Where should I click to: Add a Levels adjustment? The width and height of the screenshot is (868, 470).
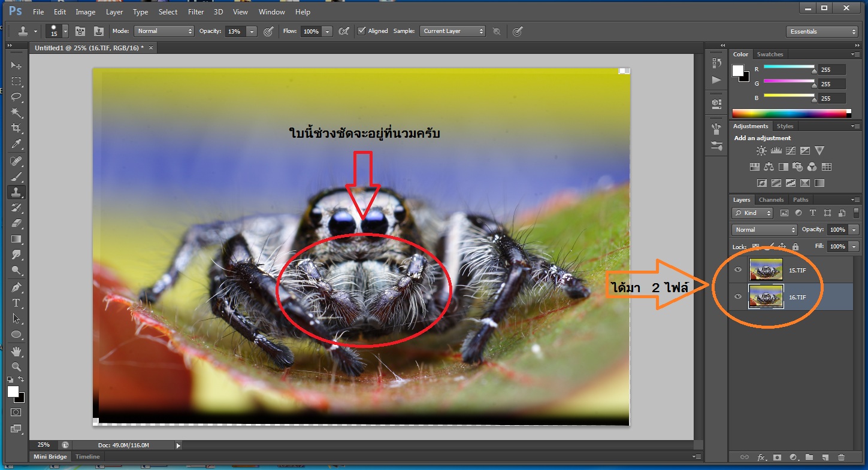coord(776,151)
